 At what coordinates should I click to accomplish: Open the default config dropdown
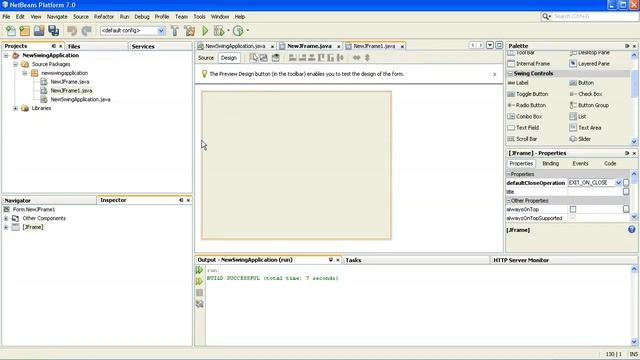point(161,31)
